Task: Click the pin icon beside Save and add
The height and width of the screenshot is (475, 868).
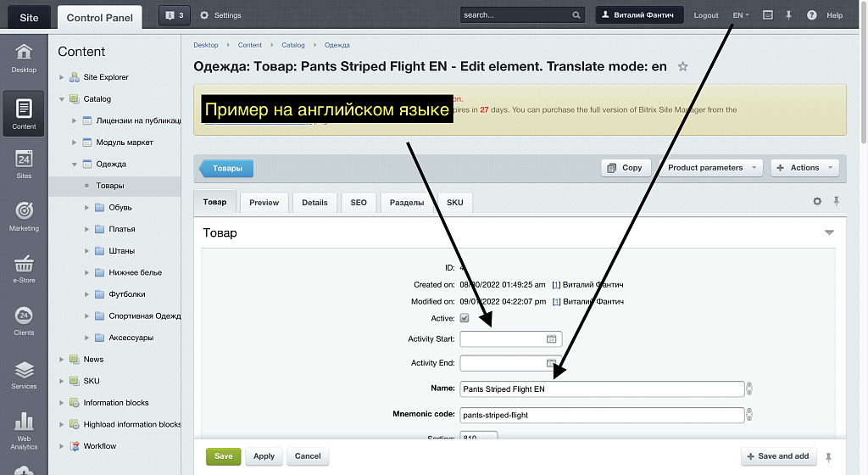Action: pyautogui.click(x=829, y=457)
